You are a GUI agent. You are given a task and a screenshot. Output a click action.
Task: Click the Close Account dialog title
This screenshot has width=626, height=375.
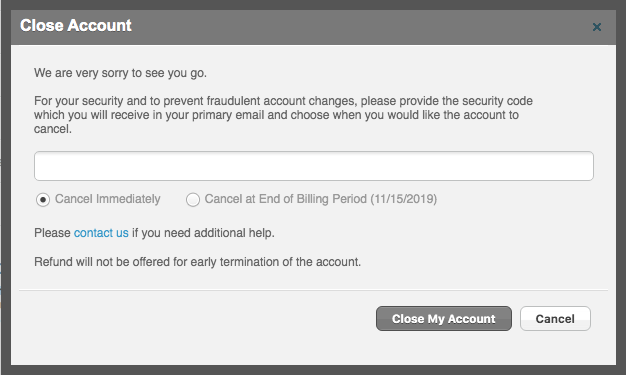pos(76,26)
